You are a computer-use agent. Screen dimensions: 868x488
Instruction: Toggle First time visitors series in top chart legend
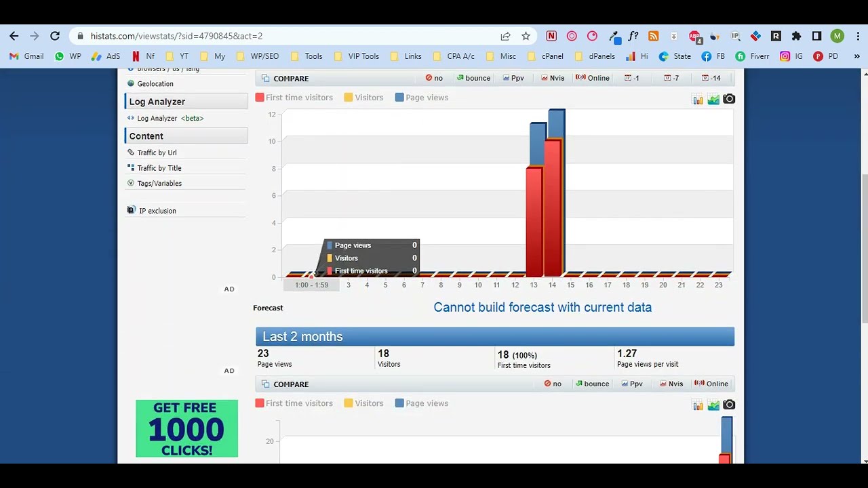(294, 98)
